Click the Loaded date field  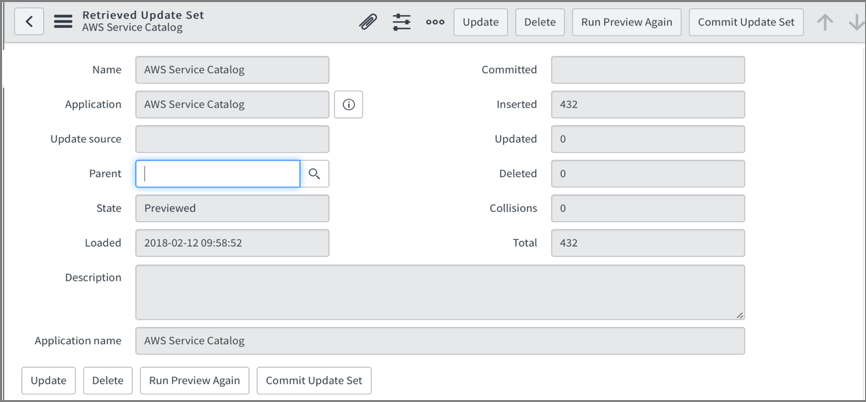click(232, 243)
